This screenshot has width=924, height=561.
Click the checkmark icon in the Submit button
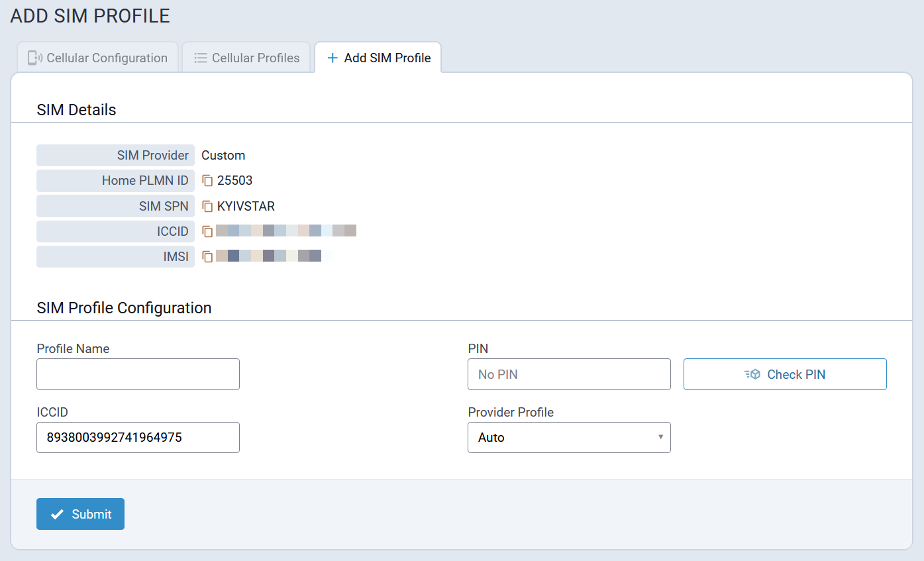58,515
